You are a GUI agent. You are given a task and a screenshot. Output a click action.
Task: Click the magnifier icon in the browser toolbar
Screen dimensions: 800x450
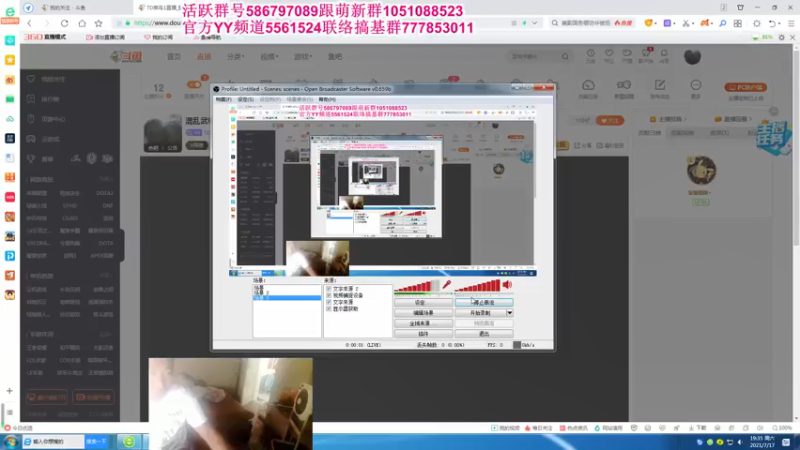click(722, 23)
